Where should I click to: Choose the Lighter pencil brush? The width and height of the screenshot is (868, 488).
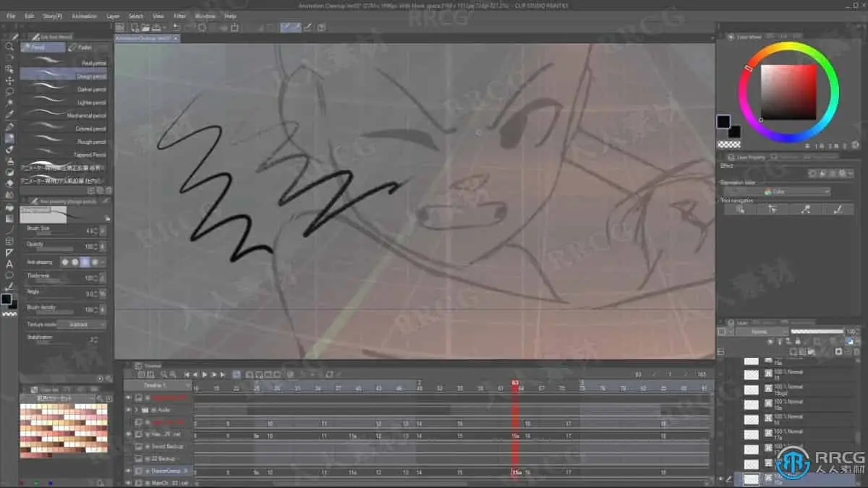[64, 102]
